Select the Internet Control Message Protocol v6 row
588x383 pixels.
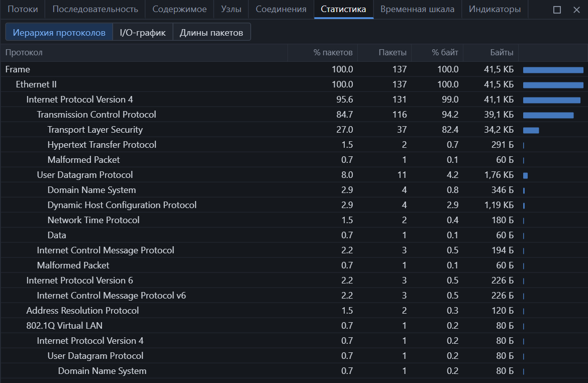coord(294,296)
